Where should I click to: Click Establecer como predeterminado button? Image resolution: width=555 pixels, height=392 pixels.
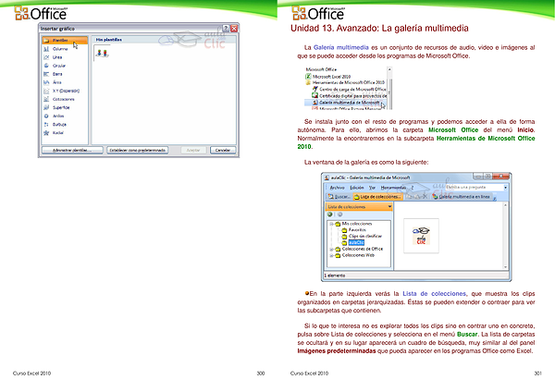(x=137, y=151)
